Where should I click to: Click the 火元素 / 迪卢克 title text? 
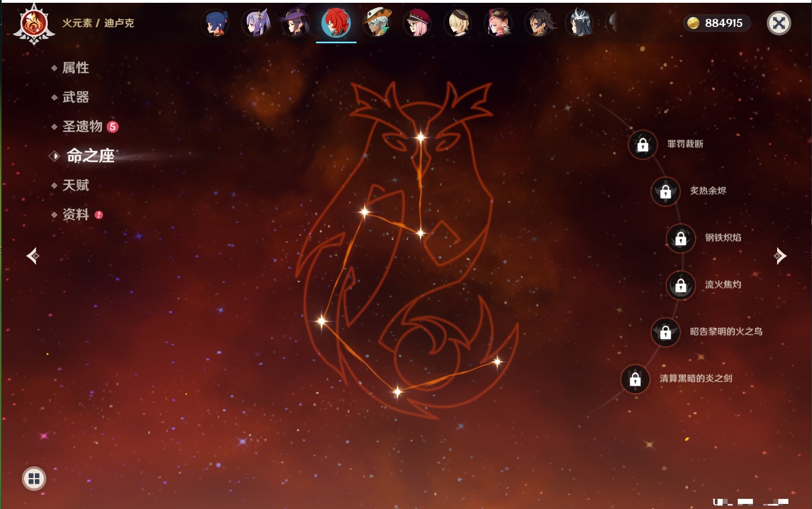click(x=98, y=23)
